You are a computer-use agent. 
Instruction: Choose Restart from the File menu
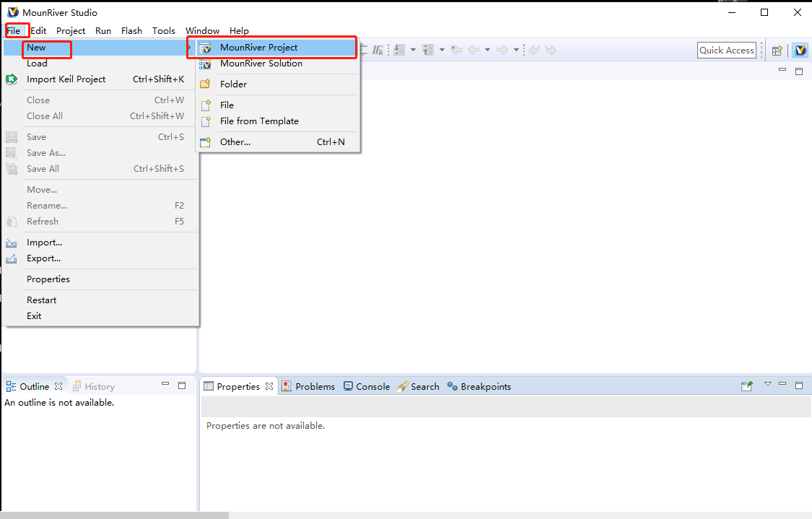[100, 300]
